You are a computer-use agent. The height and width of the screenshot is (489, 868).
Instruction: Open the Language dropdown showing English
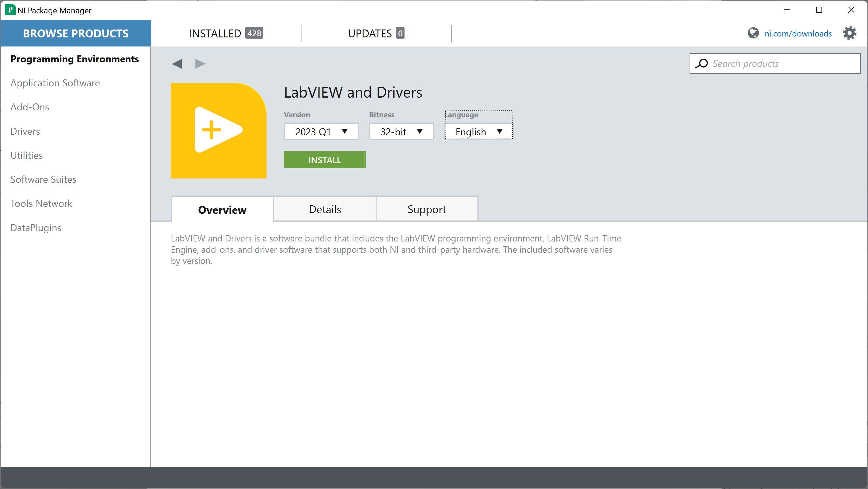[x=478, y=131]
